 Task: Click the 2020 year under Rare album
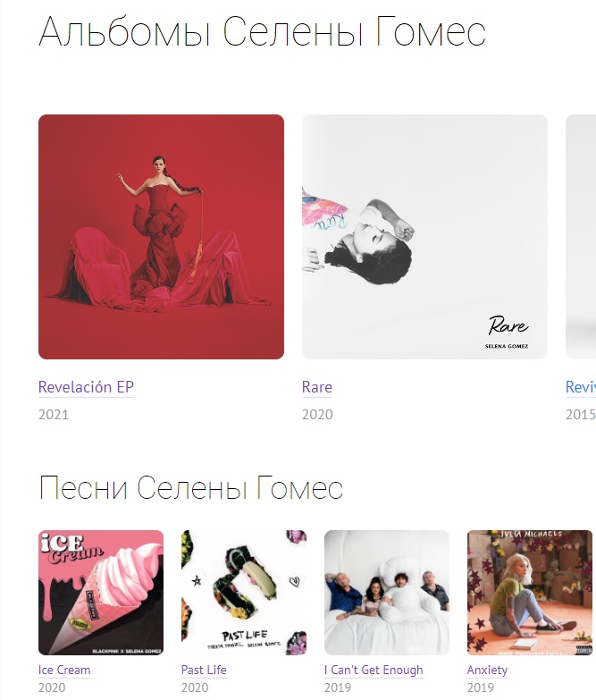[x=317, y=415]
